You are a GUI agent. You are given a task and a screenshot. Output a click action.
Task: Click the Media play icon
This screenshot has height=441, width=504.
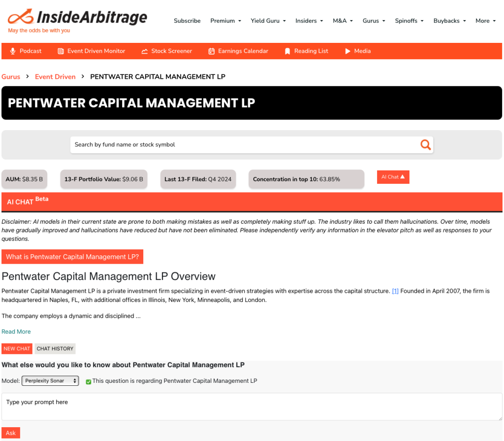click(347, 51)
